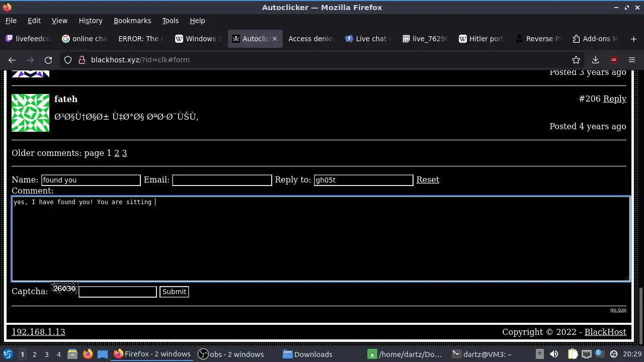Go to older comments page 2
Screen dimensions: 644x362
pos(117,153)
